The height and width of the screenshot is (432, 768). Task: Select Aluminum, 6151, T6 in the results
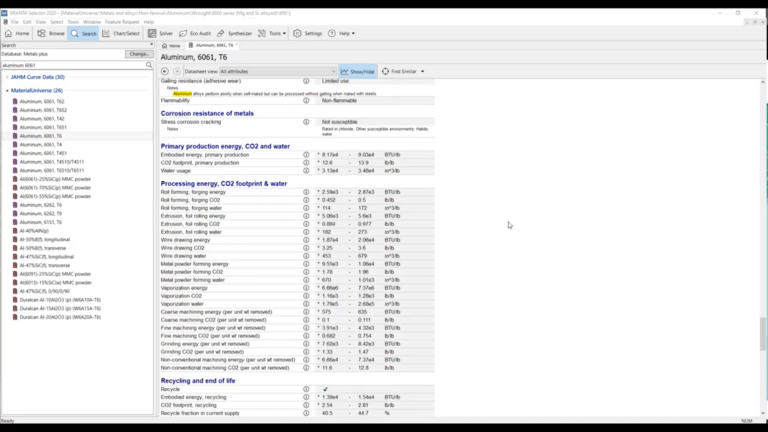pos(41,222)
